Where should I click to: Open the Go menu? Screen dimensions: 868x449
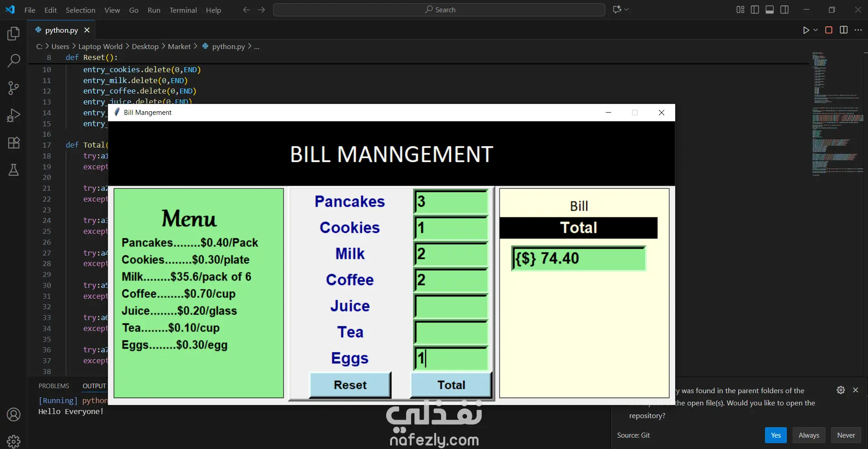click(x=134, y=10)
